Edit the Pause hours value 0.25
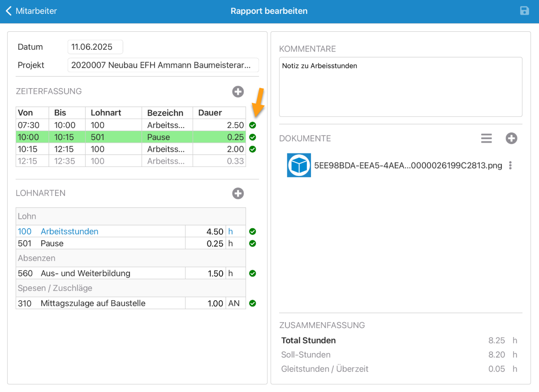This screenshot has height=392, width=539. coord(215,243)
